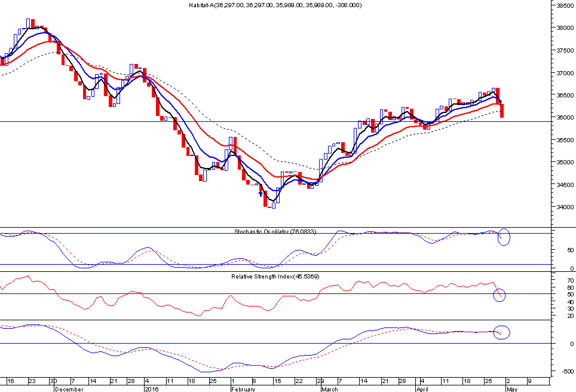
Task: Click the May month label
Action: point(511,389)
